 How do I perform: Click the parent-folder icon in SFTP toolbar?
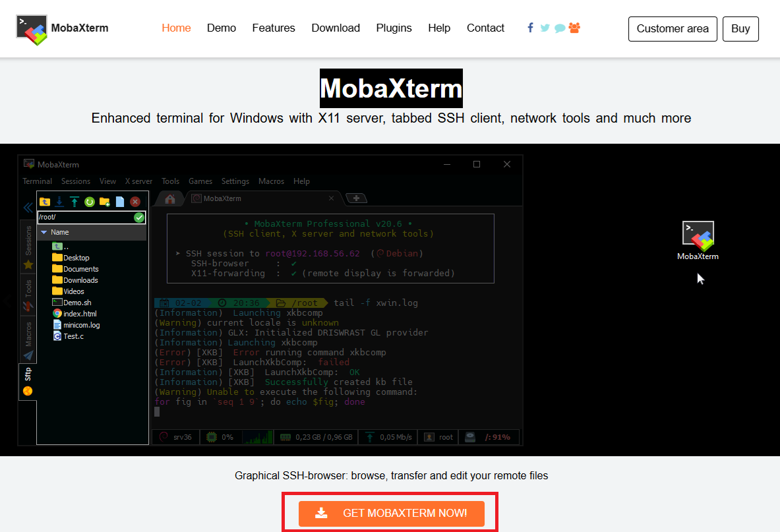pyautogui.click(x=45, y=202)
